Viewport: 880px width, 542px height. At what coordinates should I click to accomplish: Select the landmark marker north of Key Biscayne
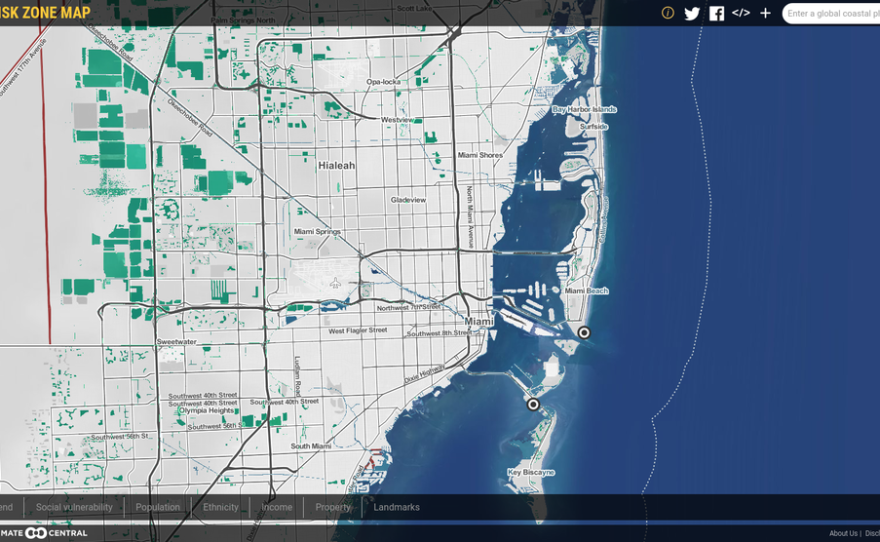(x=533, y=404)
